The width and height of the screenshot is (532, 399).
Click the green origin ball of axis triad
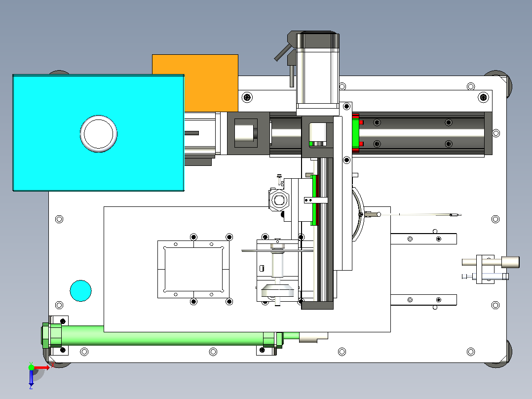tap(31, 367)
